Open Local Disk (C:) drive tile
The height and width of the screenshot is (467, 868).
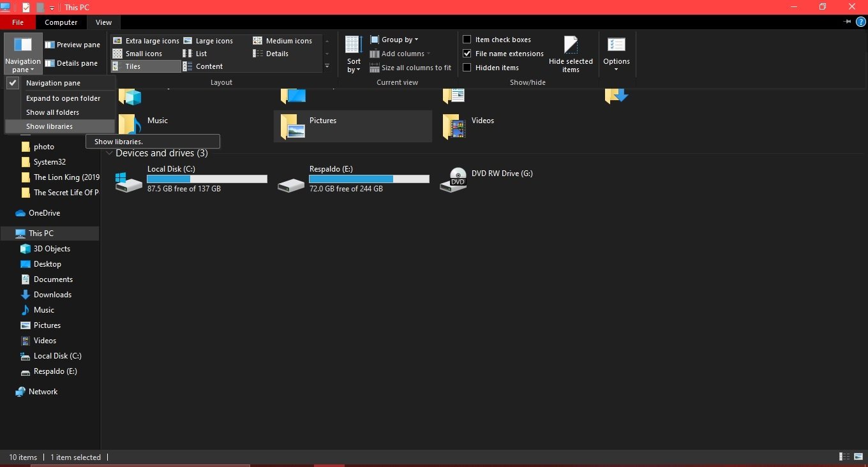click(x=190, y=179)
